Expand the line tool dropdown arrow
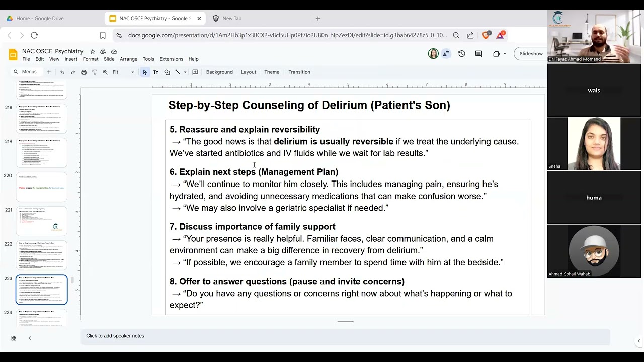This screenshot has height=362, width=644. pyautogui.click(x=185, y=72)
